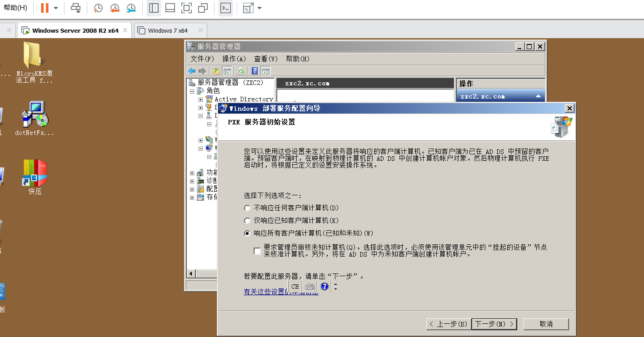Expand the 存储 tree node
This screenshot has height=337, width=644.
[192, 197]
